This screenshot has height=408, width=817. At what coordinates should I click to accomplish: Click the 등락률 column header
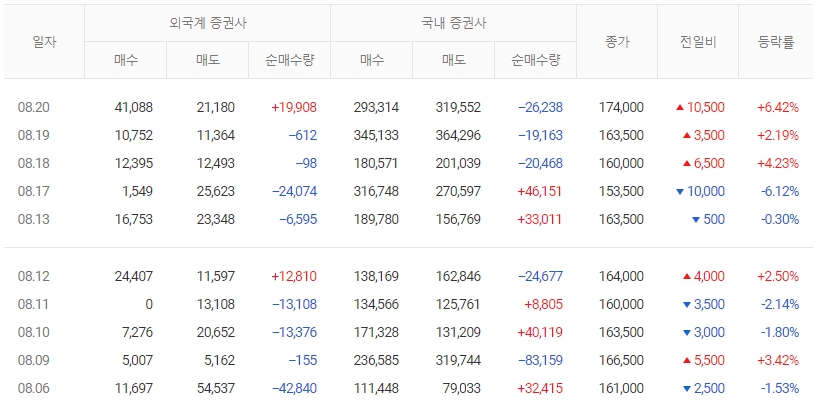click(x=776, y=42)
